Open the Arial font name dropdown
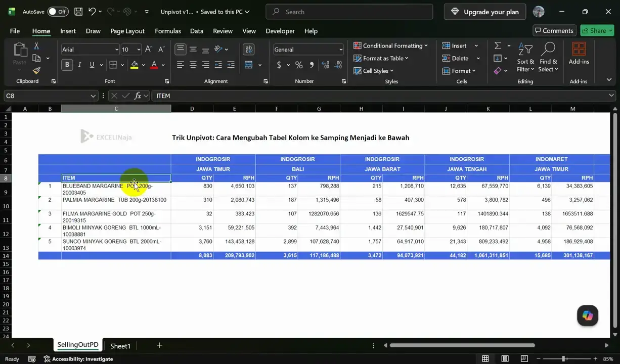 click(116, 50)
